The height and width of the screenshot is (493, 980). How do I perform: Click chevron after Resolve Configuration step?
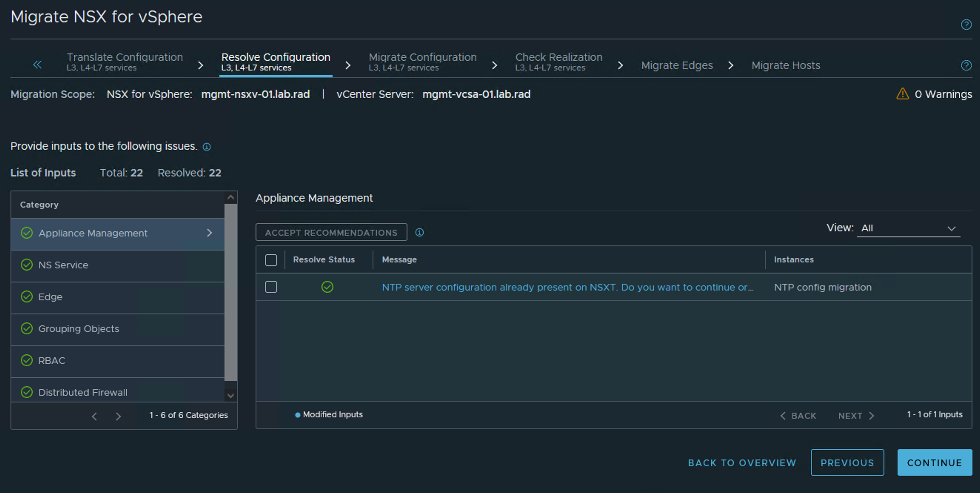348,66
